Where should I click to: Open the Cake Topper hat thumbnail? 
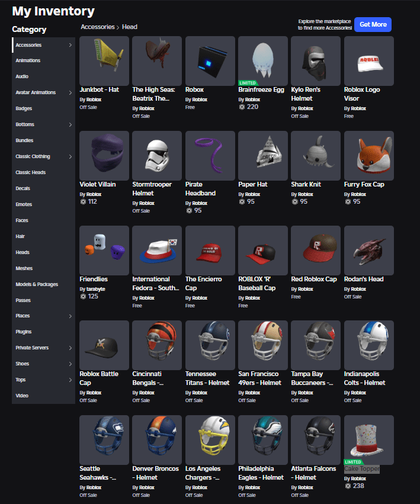click(x=369, y=440)
